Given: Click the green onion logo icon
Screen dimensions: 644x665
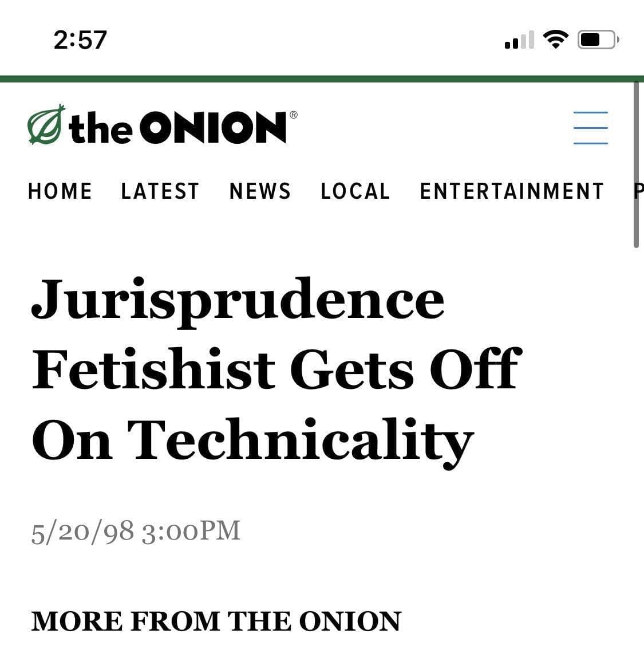Looking at the screenshot, I should [x=46, y=124].
